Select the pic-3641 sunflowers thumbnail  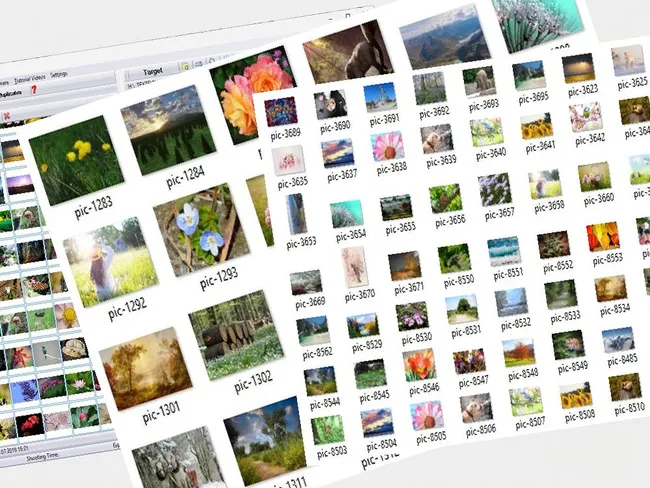[x=536, y=126]
